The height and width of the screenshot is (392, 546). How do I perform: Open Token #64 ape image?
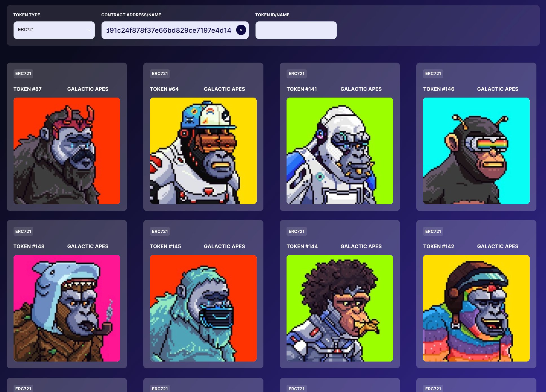203,151
